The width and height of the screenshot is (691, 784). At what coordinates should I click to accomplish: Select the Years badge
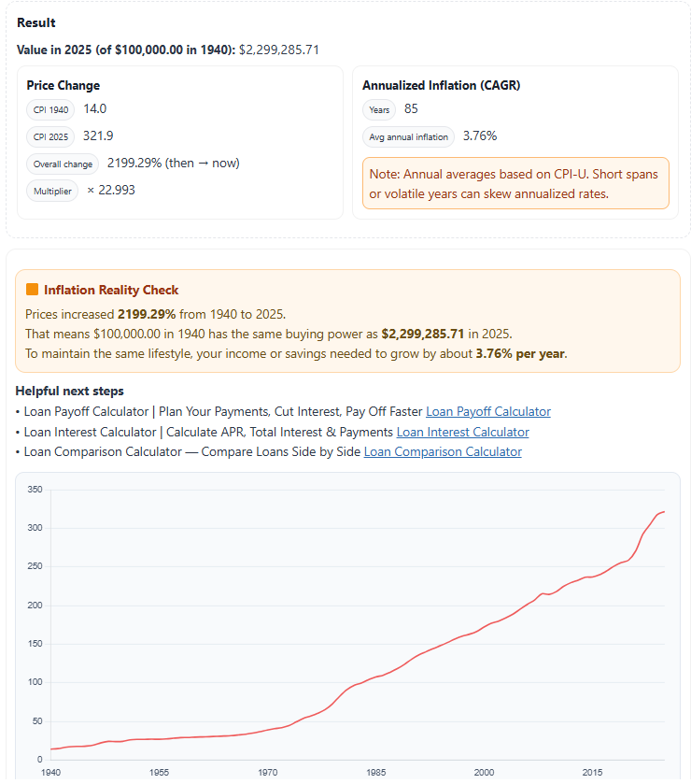pos(379,109)
